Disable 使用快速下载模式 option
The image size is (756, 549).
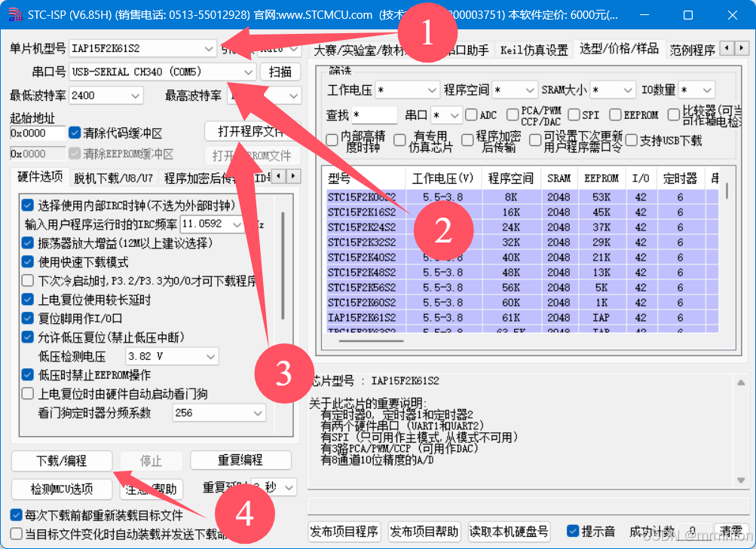coord(27,261)
